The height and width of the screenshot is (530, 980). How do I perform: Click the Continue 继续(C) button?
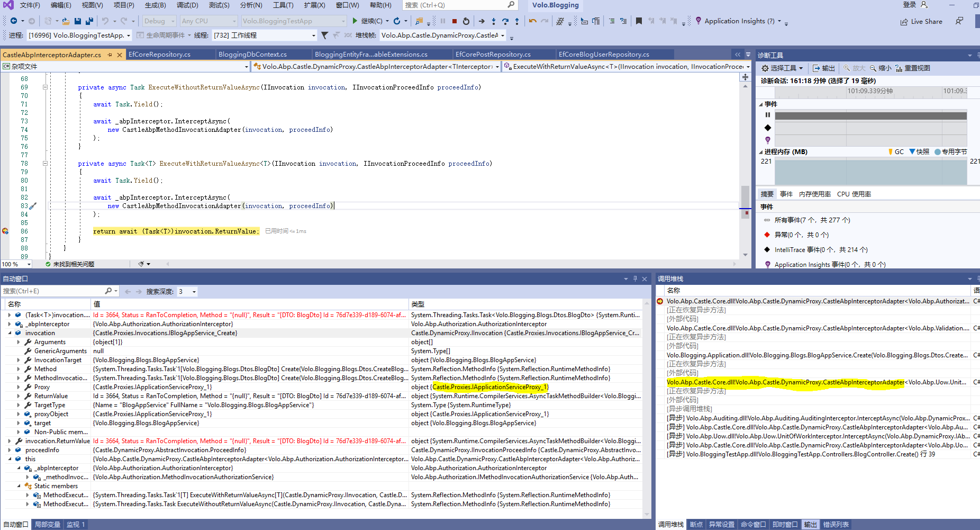[368, 21]
